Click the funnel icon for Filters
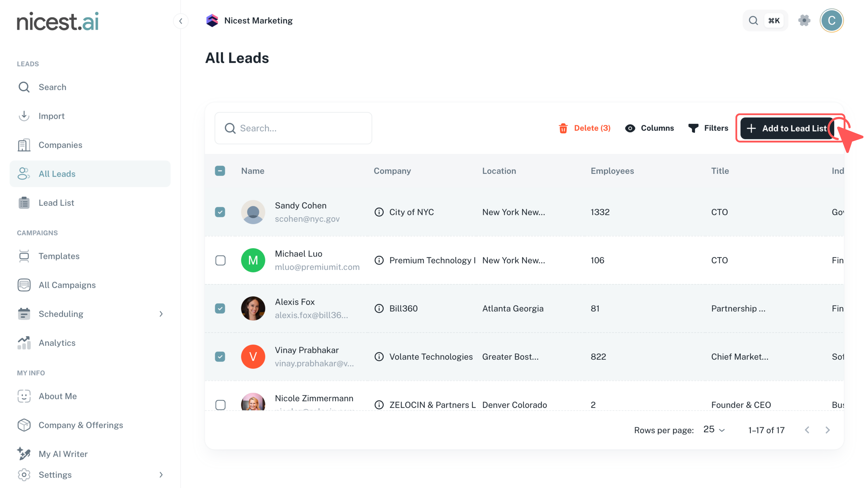868x488 pixels. pos(693,128)
